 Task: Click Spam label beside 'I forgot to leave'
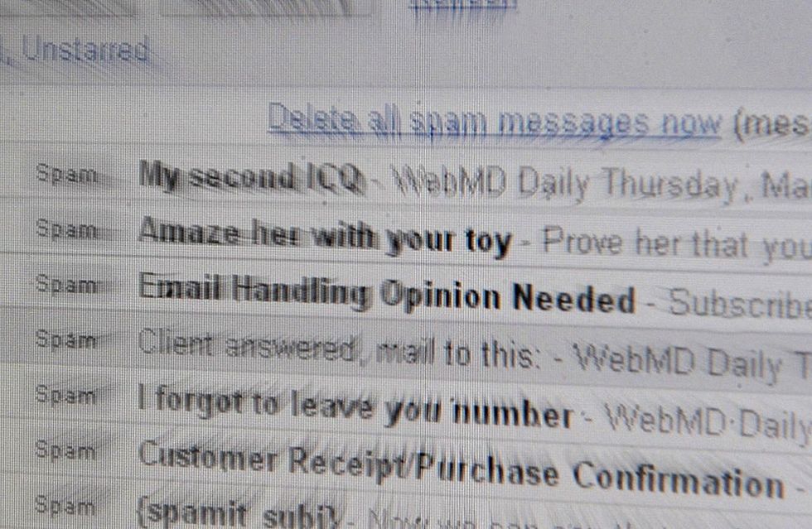point(65,396)
